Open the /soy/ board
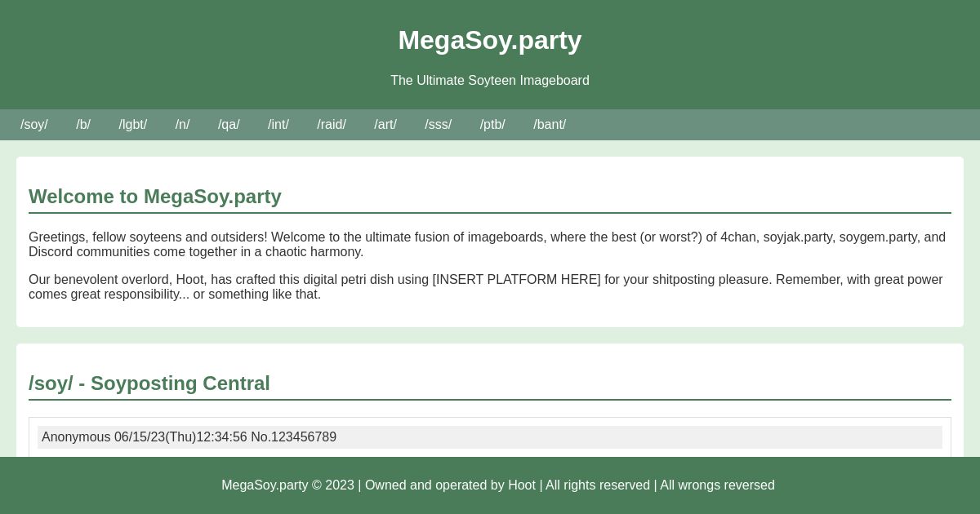This screenshot has width=980, height=514. click(33, 125)
